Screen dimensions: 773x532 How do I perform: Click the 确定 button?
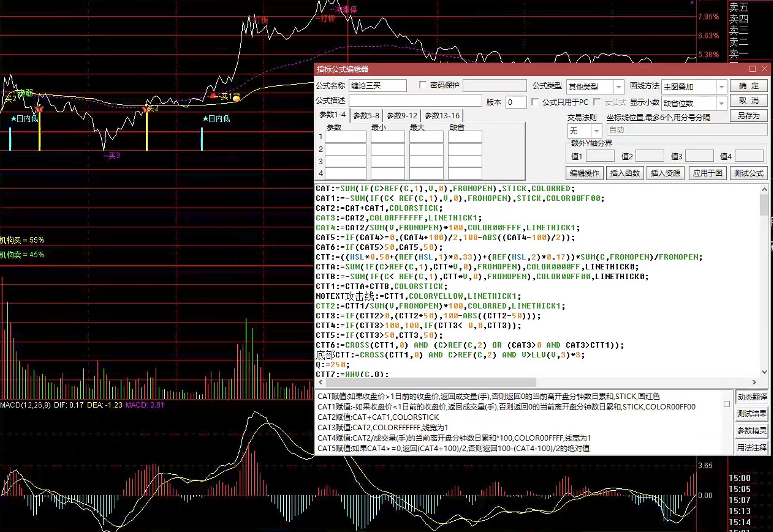coord(748,86)
